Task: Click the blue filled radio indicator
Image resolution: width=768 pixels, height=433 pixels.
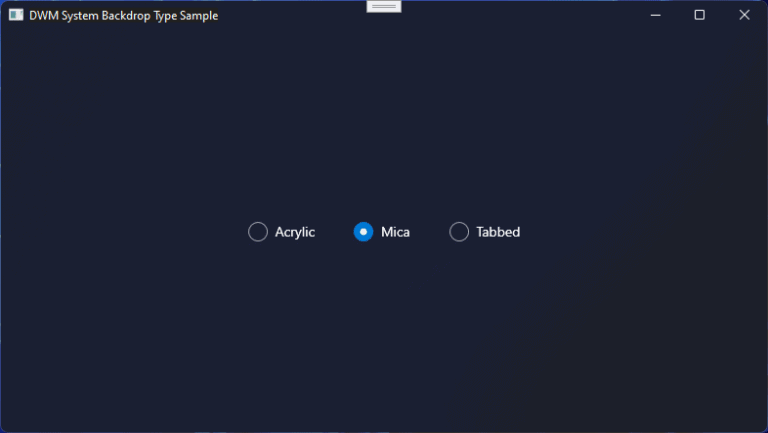Action: (363, 232)
